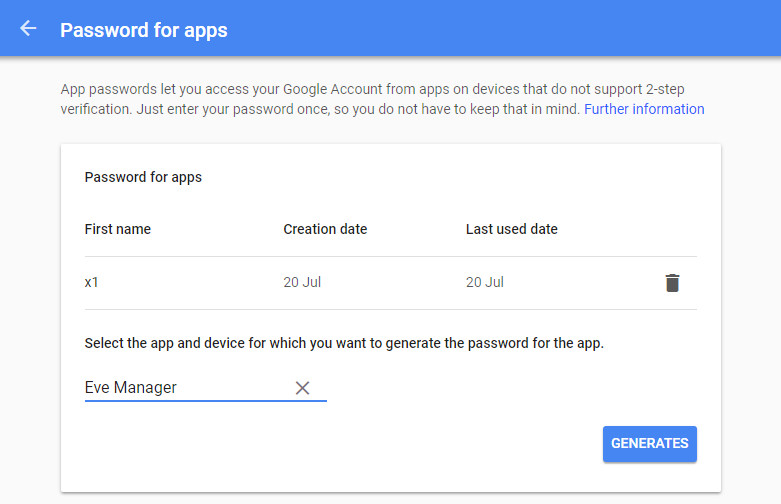Click the GENERATES button
This screenshot has width=781, height=504.
click(650, 443)
